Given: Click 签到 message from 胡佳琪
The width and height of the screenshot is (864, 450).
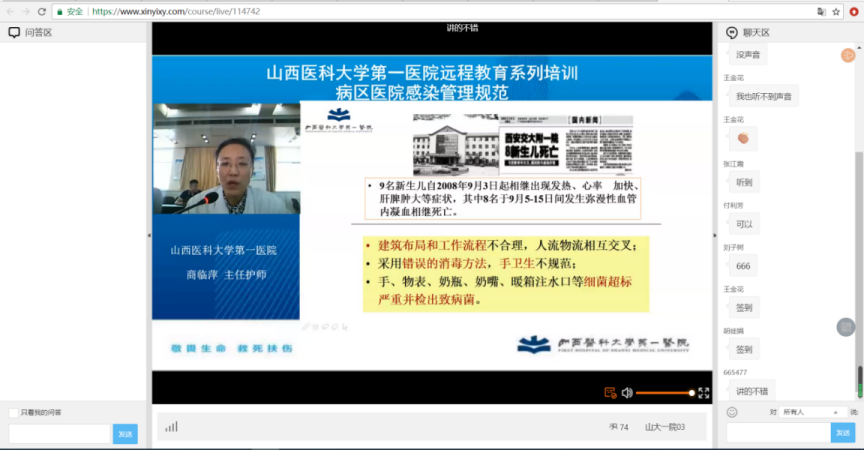Looking at the screenshot, I should (x=744, y=350).
